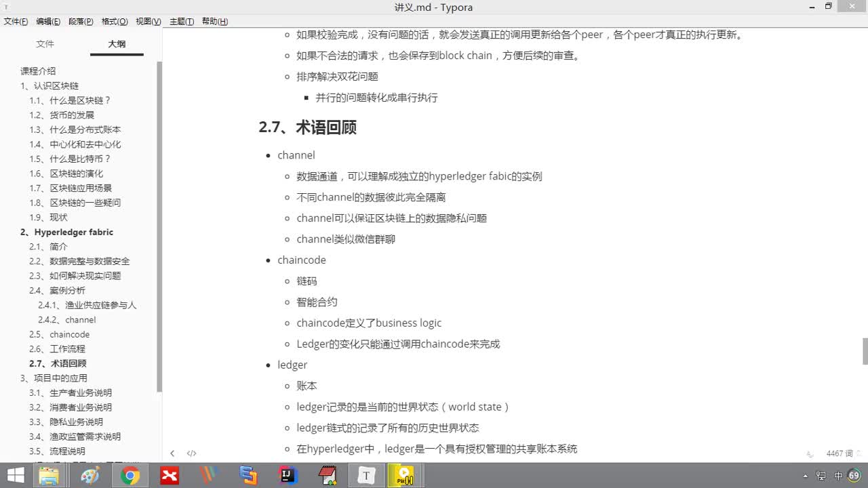Click the network tray icon
868x488 pixels.
pyautogui.click(x=821, y=476)
